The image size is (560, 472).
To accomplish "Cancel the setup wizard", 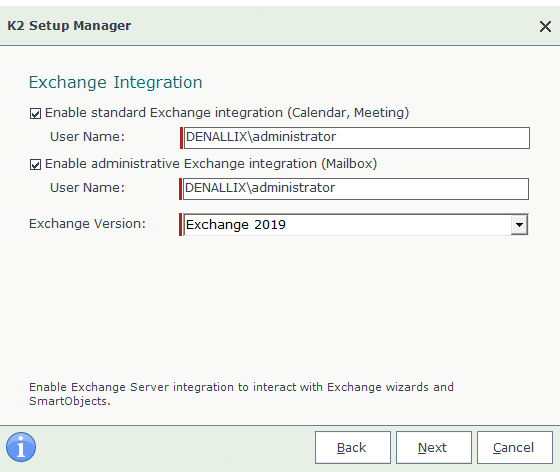I will click(x=515, y=447).
